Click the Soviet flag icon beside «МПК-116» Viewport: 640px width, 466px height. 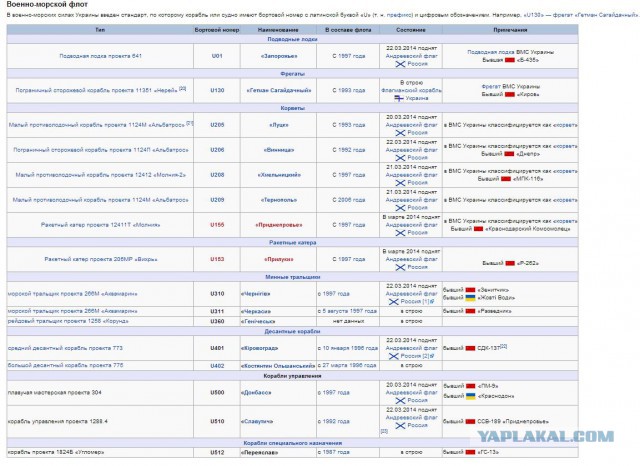coord(506,179)
